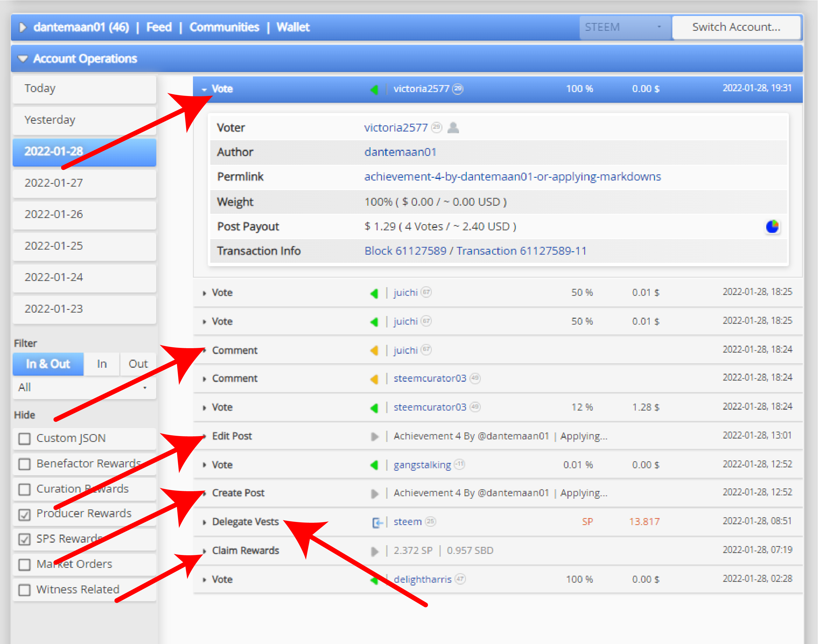Click the Switch Account button

coord(736,27)
